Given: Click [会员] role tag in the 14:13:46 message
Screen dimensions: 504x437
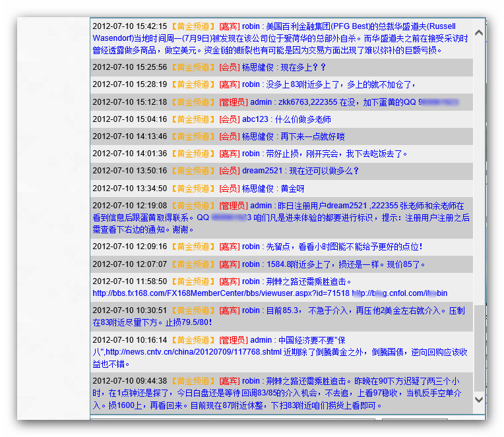Looking at the screenshot, I should (229, 136).
